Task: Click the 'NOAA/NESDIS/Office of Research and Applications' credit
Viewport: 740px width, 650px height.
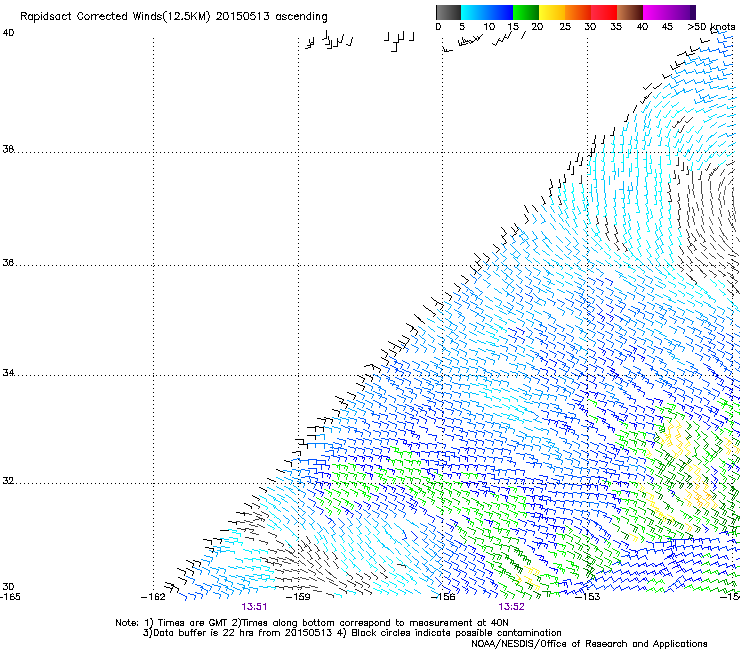Action: 589,644
